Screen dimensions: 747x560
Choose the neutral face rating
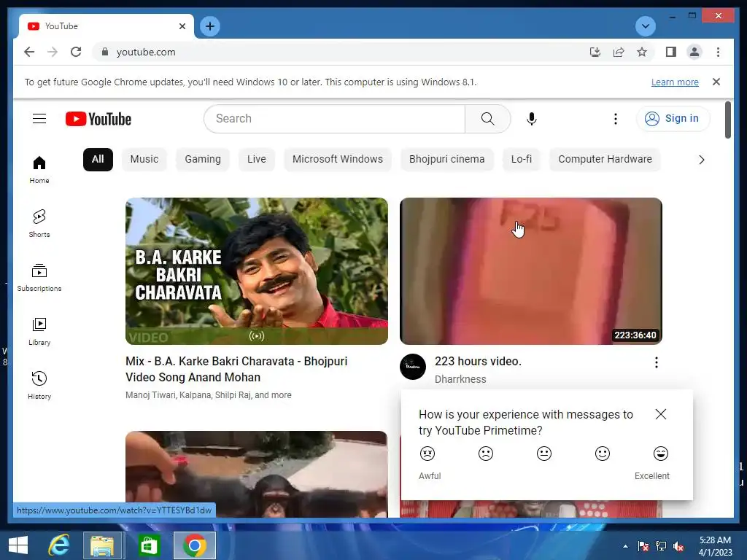pos(543,454)
